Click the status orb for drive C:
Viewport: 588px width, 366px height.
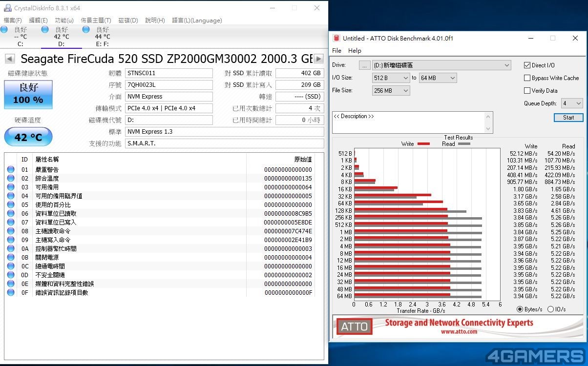4,30
